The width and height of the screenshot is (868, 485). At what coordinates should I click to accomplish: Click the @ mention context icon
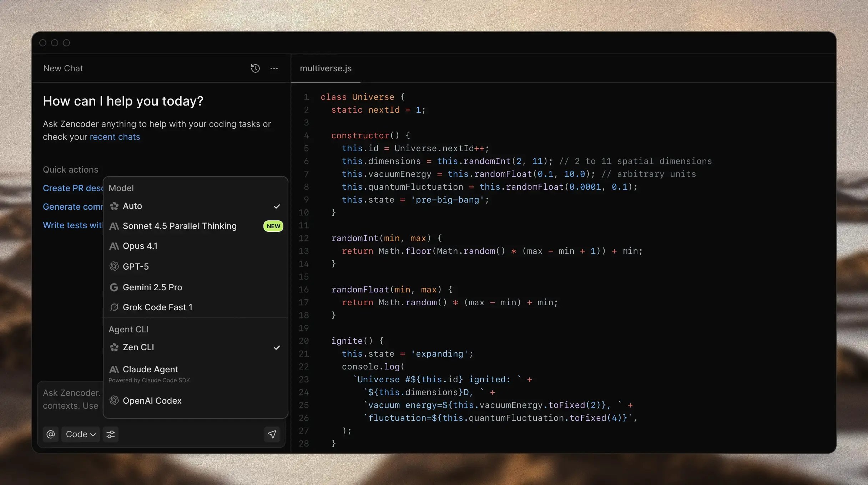click(50, 434)
